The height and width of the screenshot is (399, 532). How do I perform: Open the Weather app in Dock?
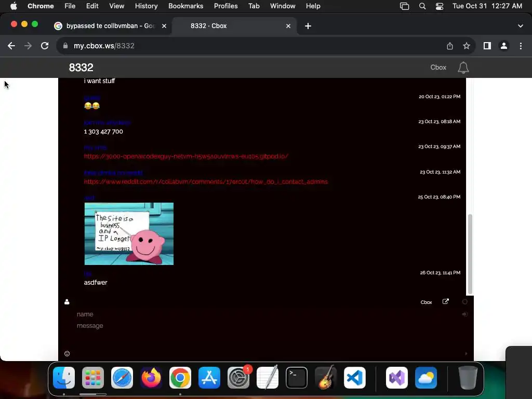[426, 378]
